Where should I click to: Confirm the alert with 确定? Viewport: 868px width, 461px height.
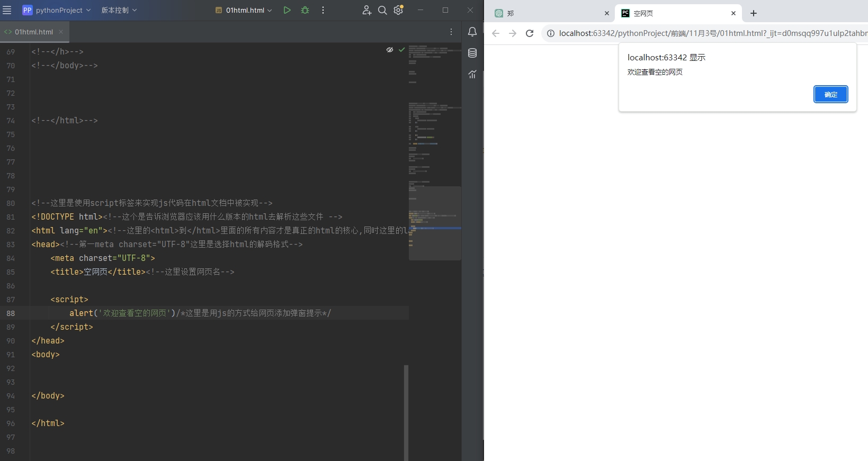831,94
